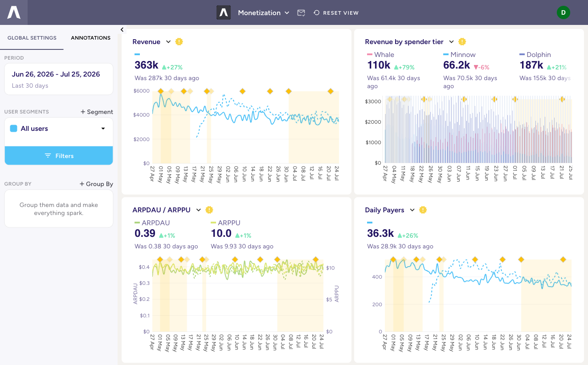
Task: Click the warning badge beside Revenue by spender tier
Action: coord(462,41)
